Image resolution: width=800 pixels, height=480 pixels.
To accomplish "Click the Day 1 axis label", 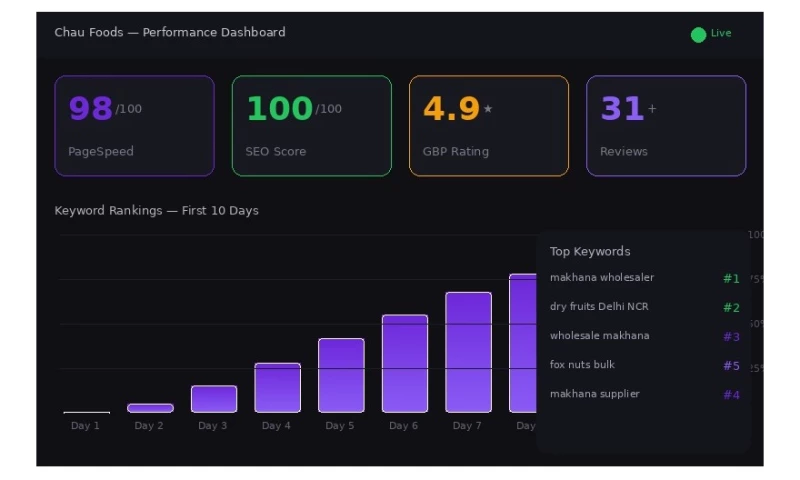I will [85, 425].
